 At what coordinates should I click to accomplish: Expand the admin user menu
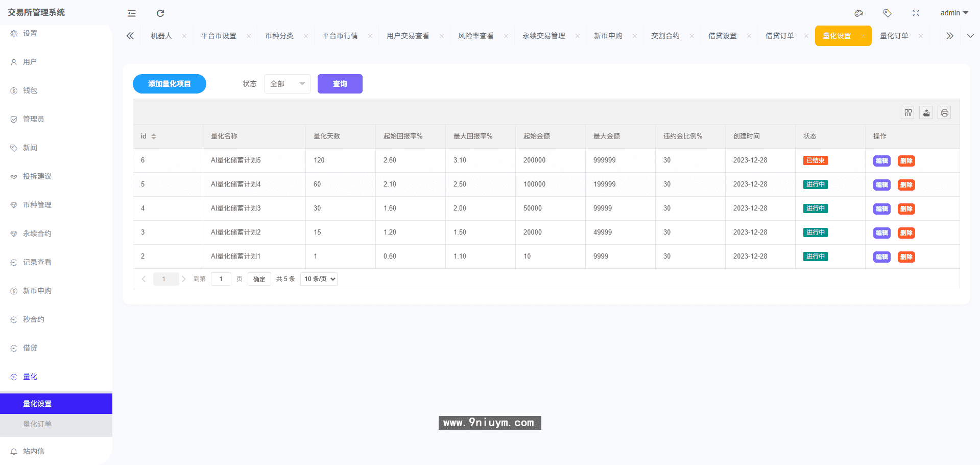954,13
